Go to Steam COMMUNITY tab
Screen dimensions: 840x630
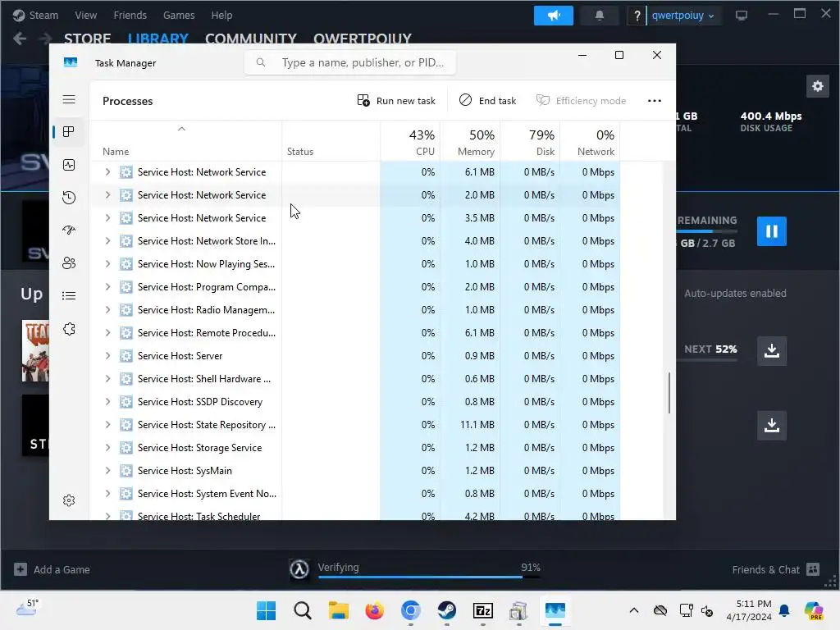pyautogui.click(x=251, y=39)
